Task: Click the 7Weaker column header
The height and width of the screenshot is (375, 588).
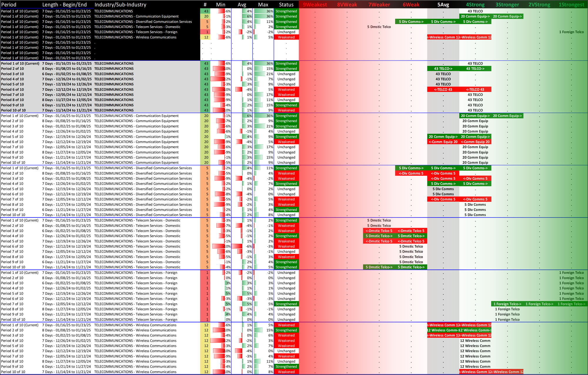Action: pos(379,5)
